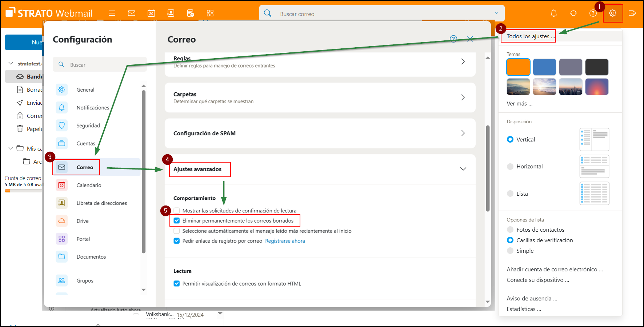This screenshot has width=644, height=327.
Task: Open the search options dropdown arrow
Action: [x=496, y=13]
